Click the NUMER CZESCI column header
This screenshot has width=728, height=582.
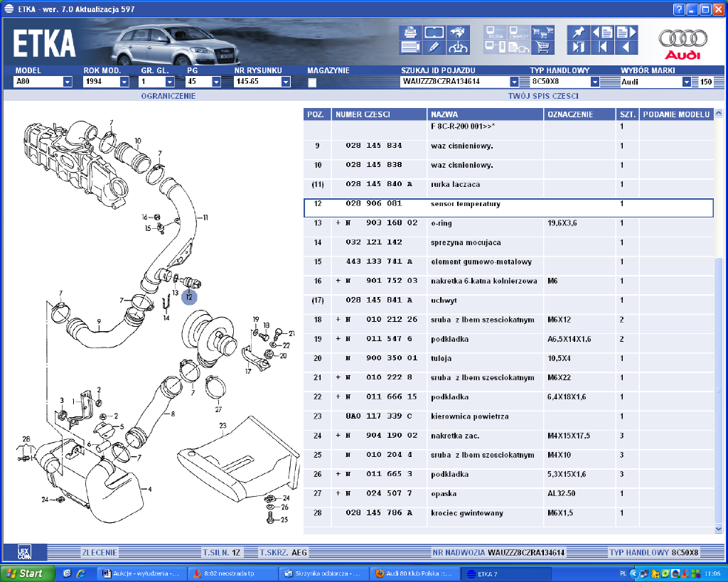pos(379,114)
